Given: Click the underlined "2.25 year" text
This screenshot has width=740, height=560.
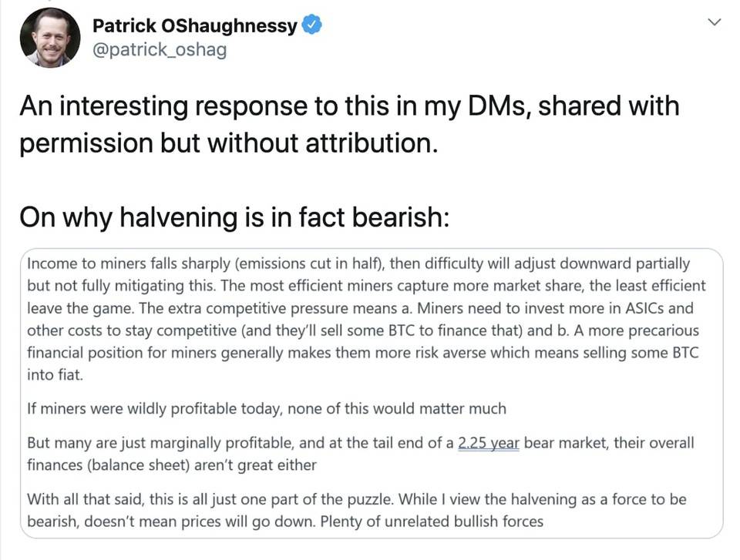Looking at the screenshot, I should coord(488,444).
